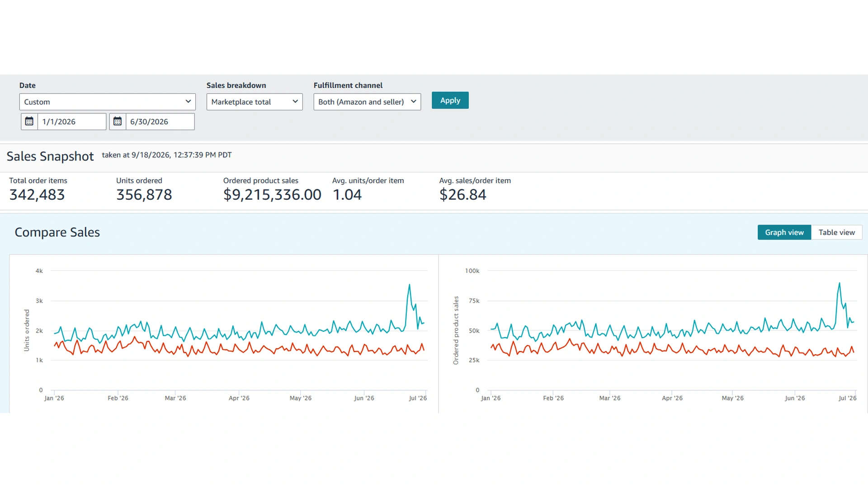Click the Compare Sales heading
Screen dimensions: 868x488
click(57, 232)
